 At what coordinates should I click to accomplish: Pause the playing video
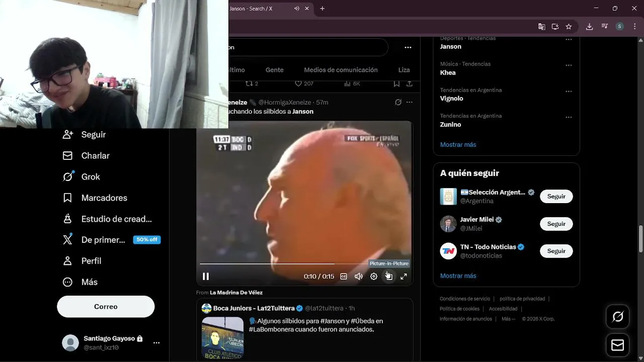(x=206, y=276)
